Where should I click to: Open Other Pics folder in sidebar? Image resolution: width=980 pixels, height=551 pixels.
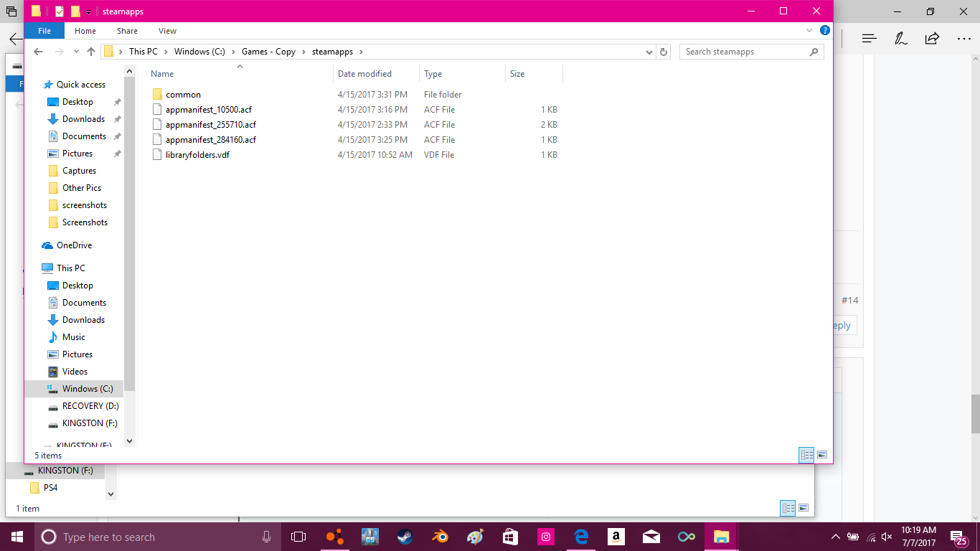click(81, 188)
